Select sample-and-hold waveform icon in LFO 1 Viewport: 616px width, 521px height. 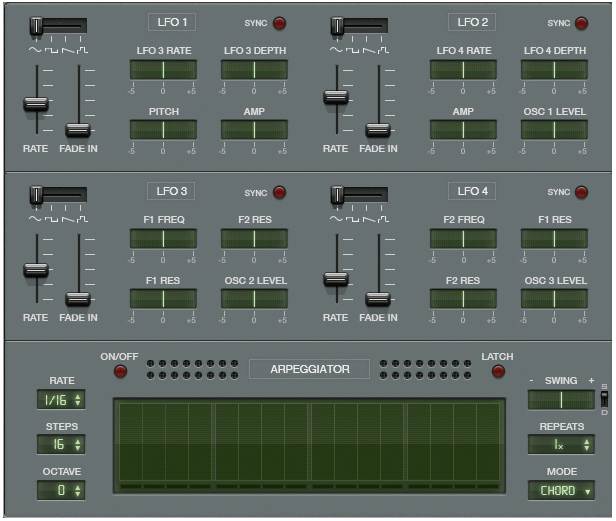82,50
